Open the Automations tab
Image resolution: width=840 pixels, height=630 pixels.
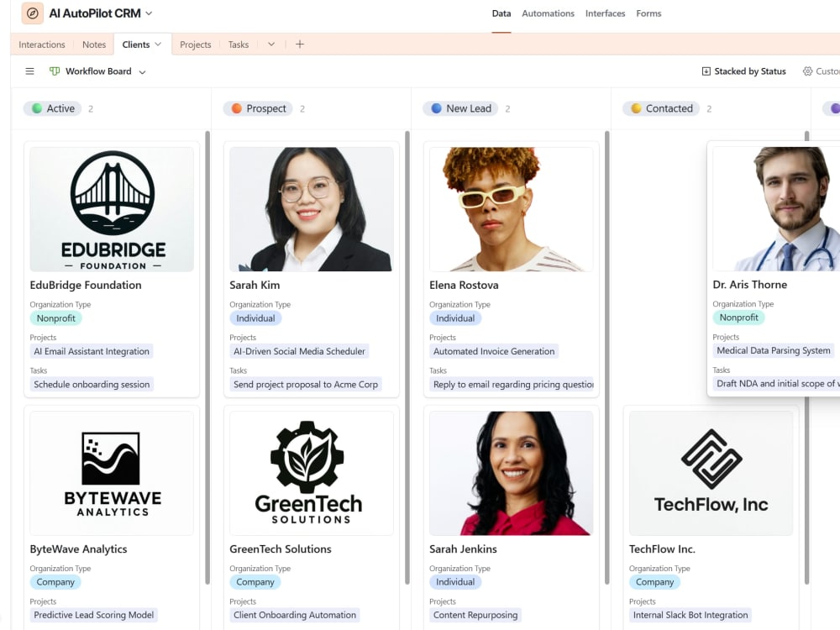click(548, 13)
